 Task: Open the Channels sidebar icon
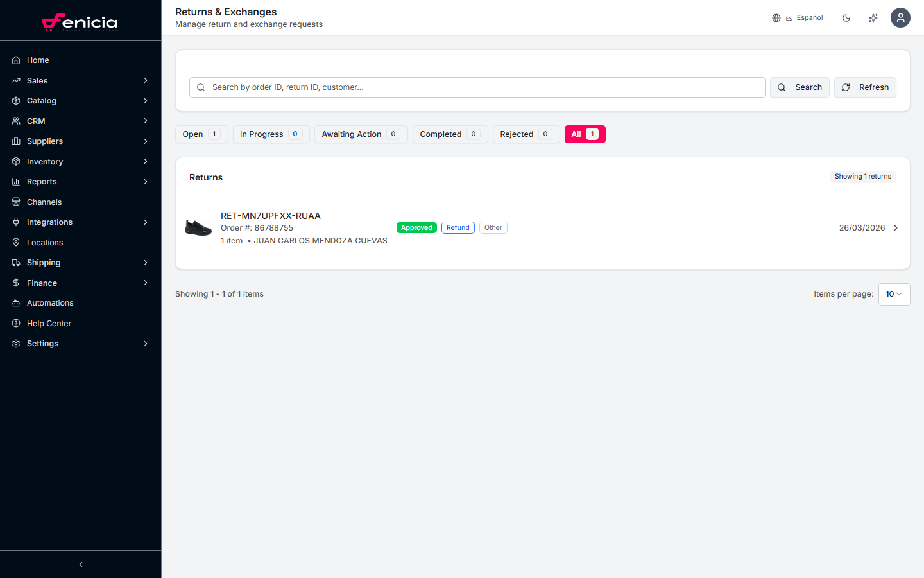pos(15,202)
